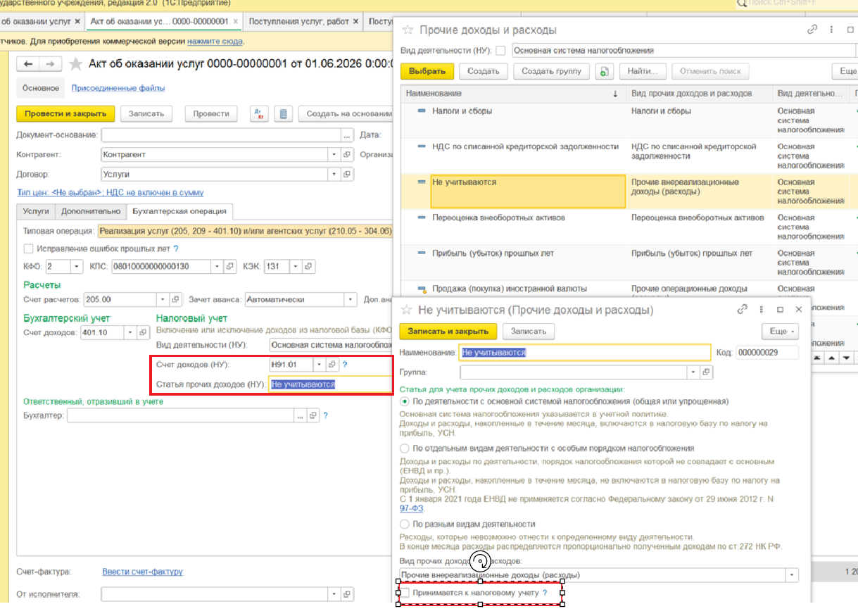Switch to the Бухгалтерская операция tab
This screenshot has height=616, width=858.
click(179, 211)
